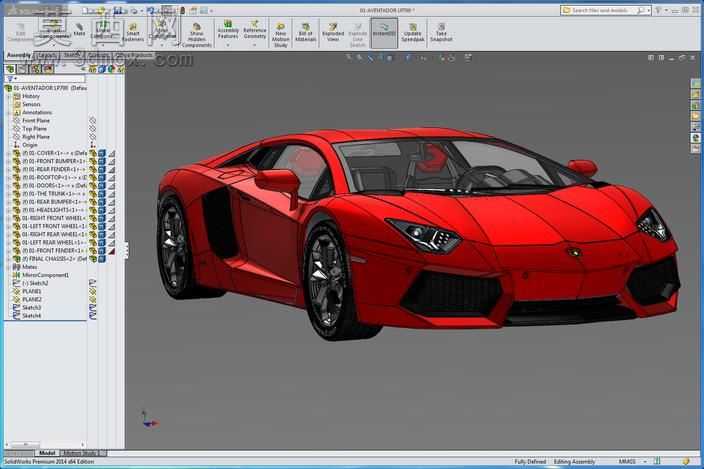This screenshot has width=704, height=469.
Task: Toggle Top Plane visibility in display pane
Action: coord(92,128)
